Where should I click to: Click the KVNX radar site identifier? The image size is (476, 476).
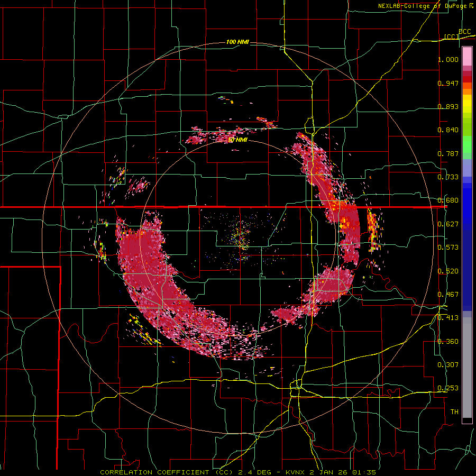point(296,472)
